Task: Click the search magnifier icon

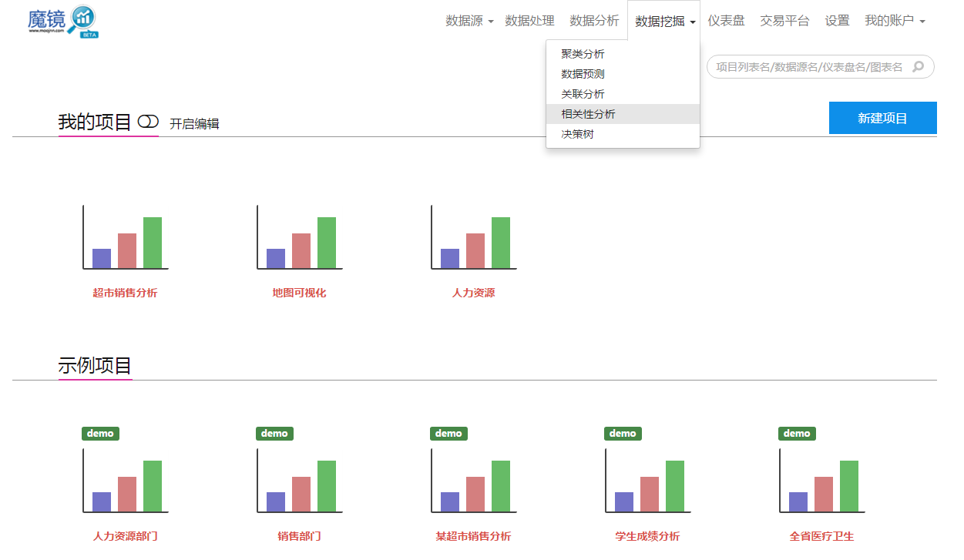Action: coord(918,67)
